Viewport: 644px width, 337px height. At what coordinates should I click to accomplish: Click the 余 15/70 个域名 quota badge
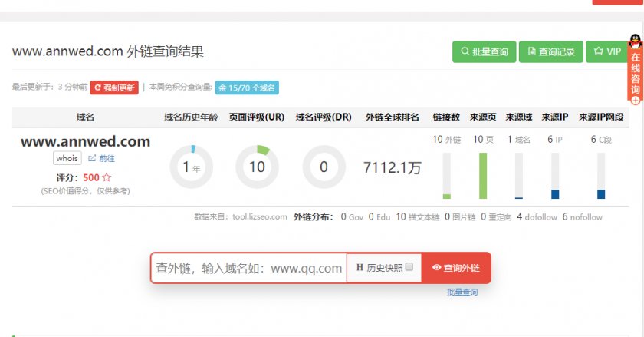click(x=247, y=88)
